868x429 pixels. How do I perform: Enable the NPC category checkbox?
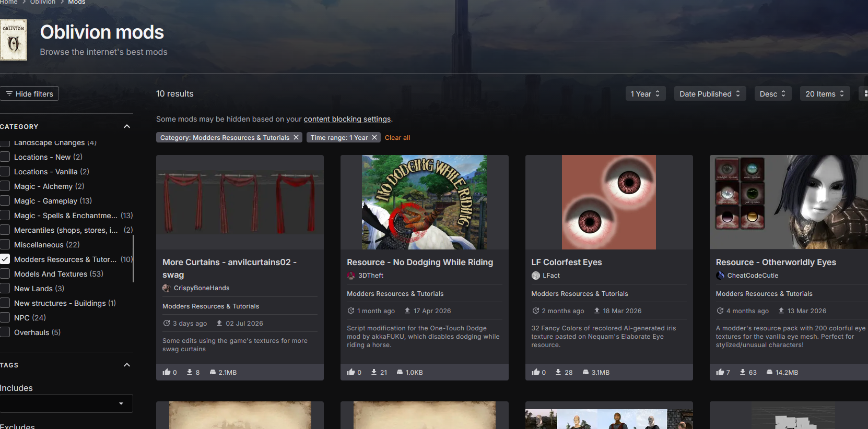pyautogui.click(x=5, y=317)
